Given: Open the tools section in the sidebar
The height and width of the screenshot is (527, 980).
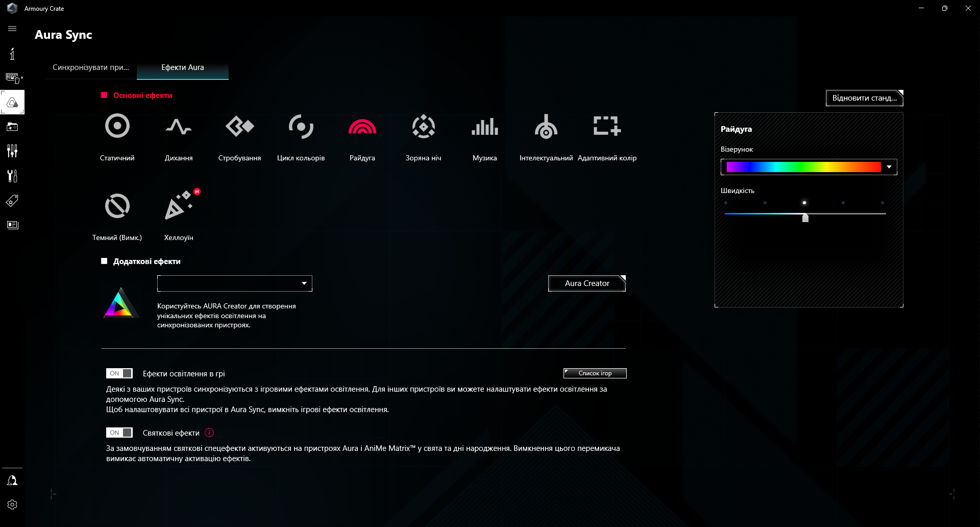Looking at the screenshot, I should [12, 176].
